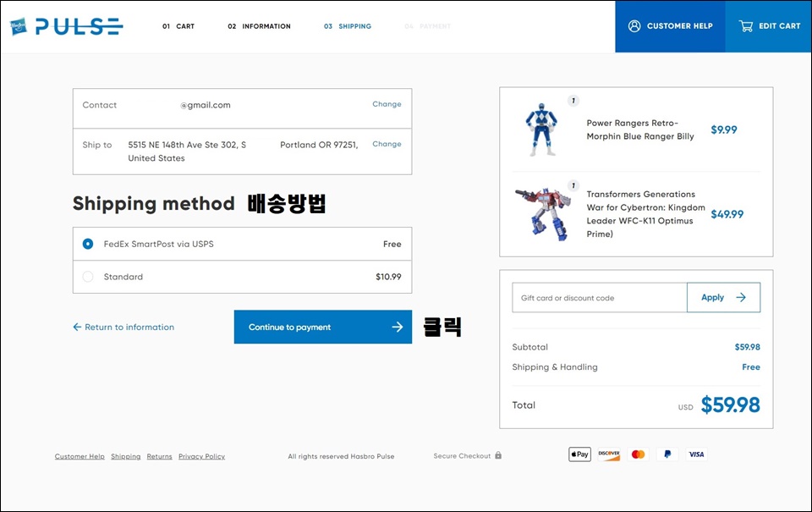812x512 pixels.
Task: Click the Customer Help user icon
Action: (x=634, y=26)
